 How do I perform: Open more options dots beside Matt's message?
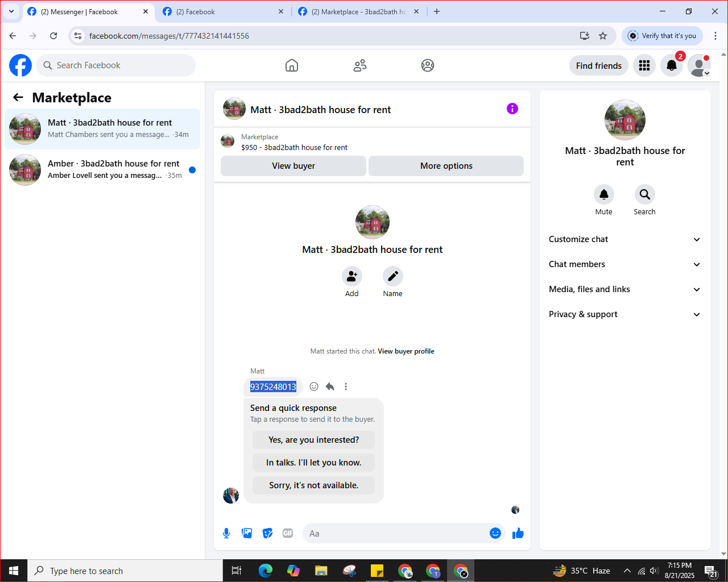click(x=346, y=386)
